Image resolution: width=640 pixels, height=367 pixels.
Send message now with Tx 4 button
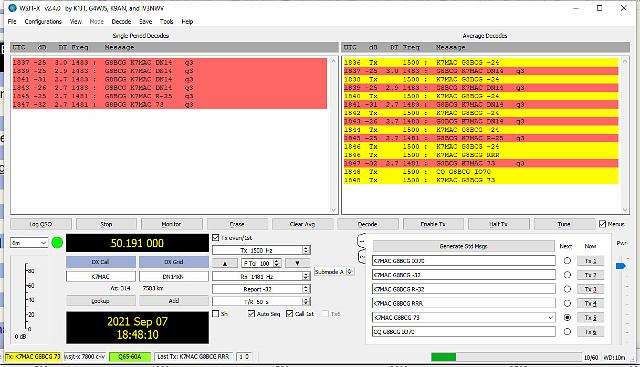590,303
